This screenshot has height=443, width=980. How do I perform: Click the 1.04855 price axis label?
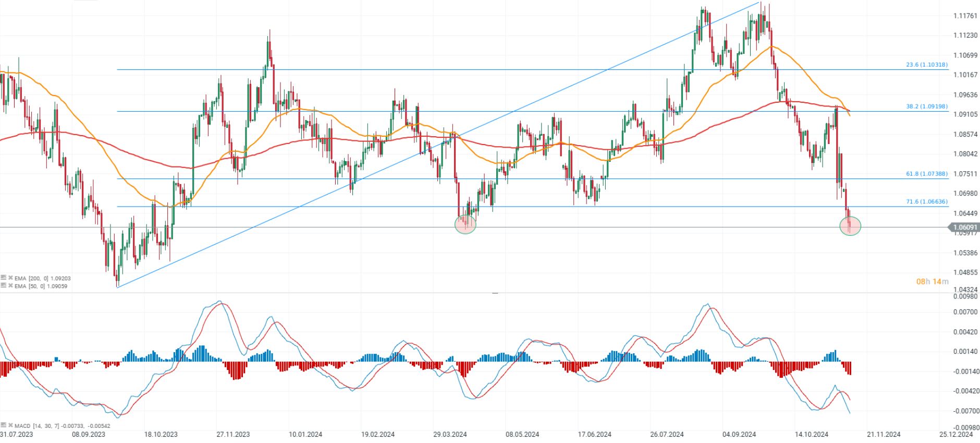(965, 272)
